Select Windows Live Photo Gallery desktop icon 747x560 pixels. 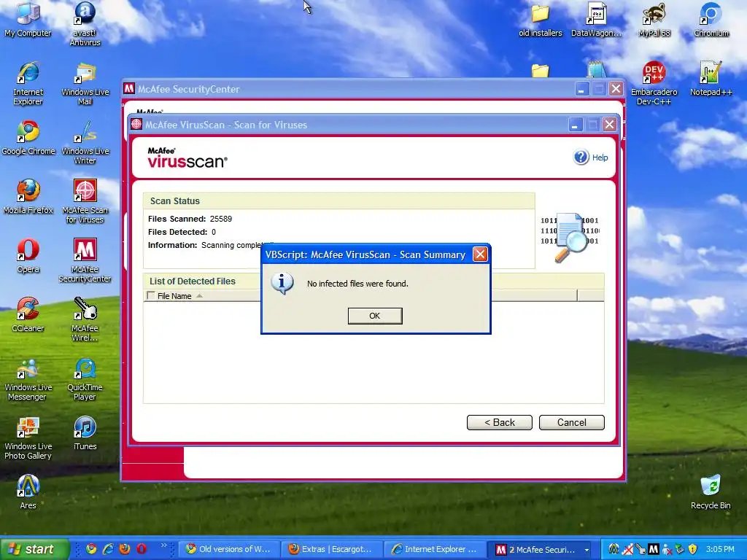point(28,438)
